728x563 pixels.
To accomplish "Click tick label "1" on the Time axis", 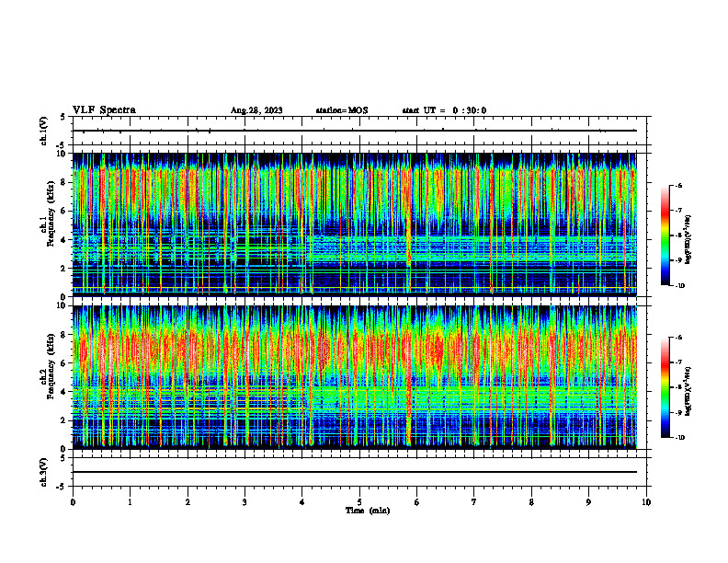I will (130, 502).
